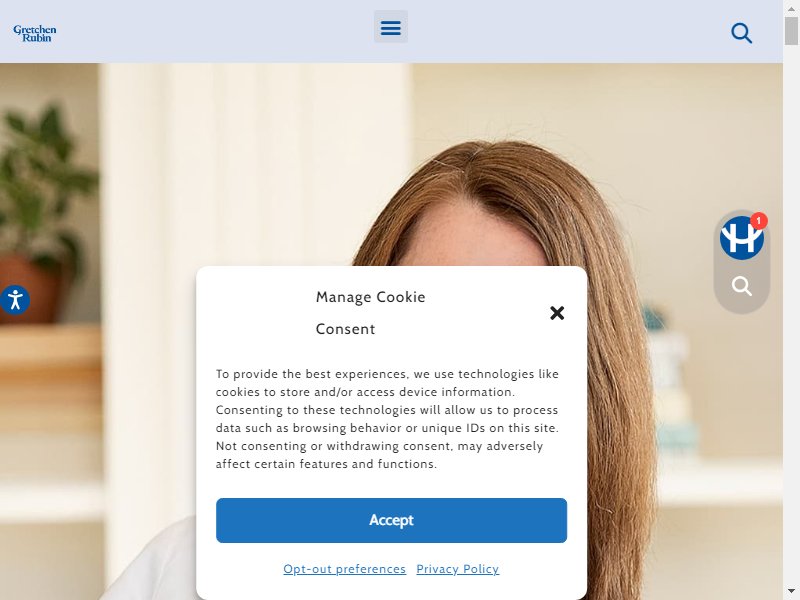Click the scrollbar up arrow

point(792,7)
